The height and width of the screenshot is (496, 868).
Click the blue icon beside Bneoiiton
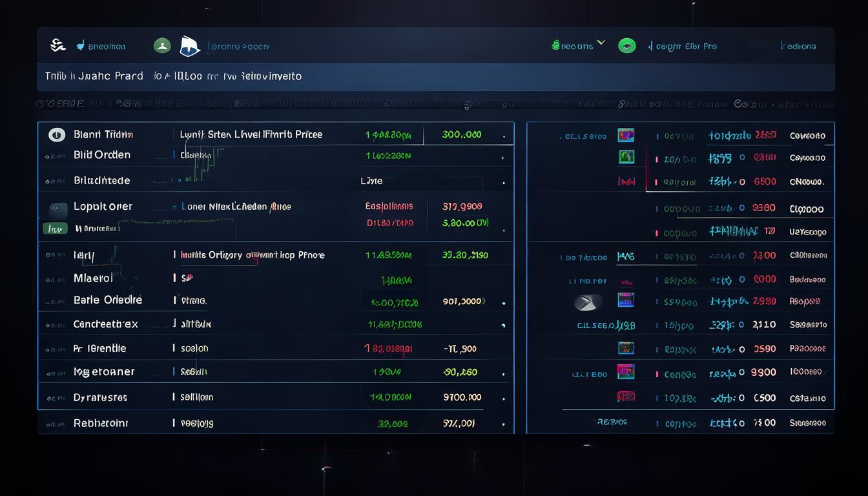coord(81,46)
